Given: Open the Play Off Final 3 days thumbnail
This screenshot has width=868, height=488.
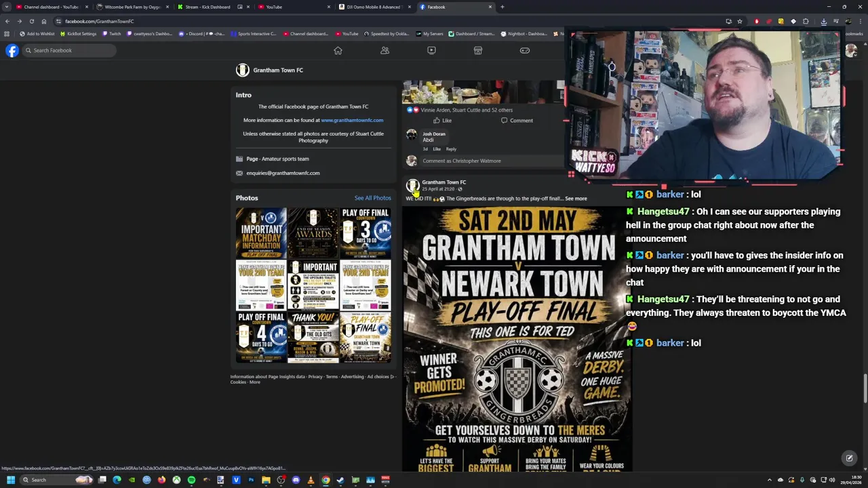Looking at the screenshot, I should (x=366, y=233).
